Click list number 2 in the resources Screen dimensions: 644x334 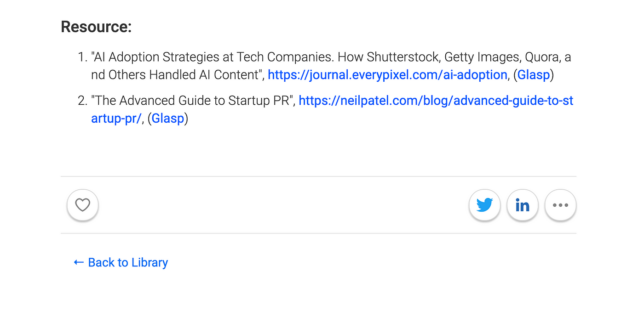click(82, 101)
